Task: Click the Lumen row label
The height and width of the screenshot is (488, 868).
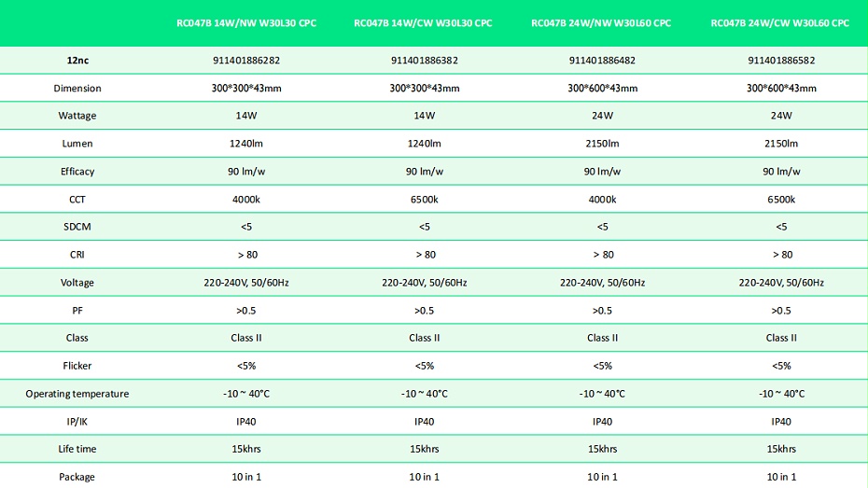Action: 77,144
